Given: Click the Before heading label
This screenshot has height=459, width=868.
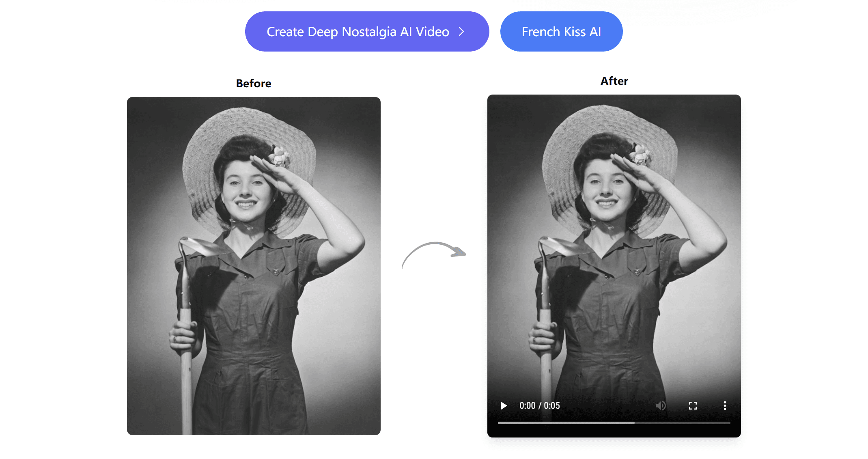Looking at the screenshot, I should pos(254,83).
